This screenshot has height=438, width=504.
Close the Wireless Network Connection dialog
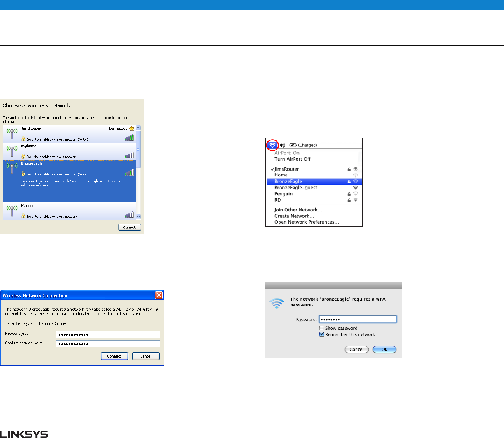coord(159,295)
